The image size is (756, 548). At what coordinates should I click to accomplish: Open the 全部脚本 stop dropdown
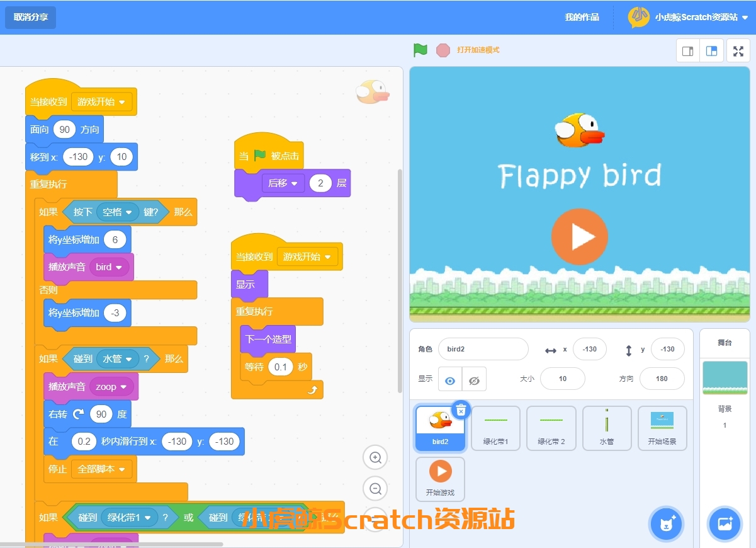(x=101, y=469)
